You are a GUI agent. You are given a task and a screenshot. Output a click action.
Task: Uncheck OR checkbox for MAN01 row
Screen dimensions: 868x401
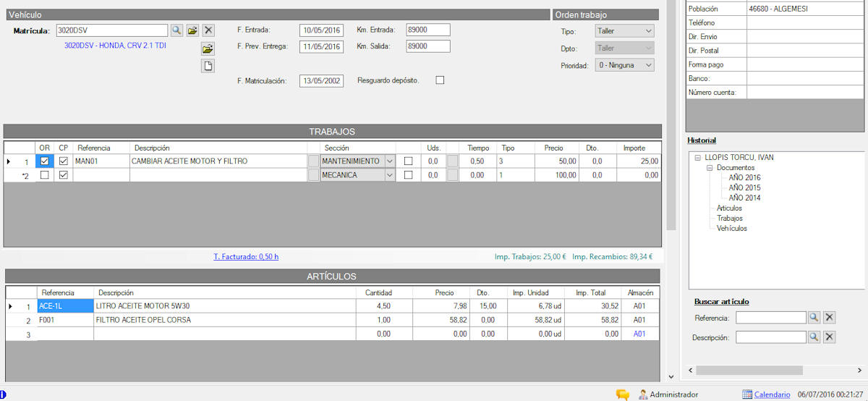[45, 161]
